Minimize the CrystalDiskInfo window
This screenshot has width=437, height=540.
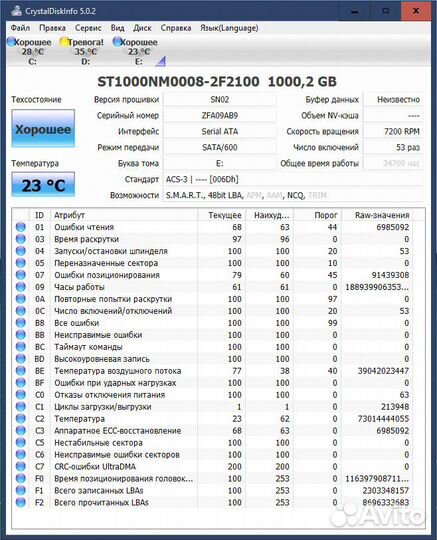click(355, 11)
